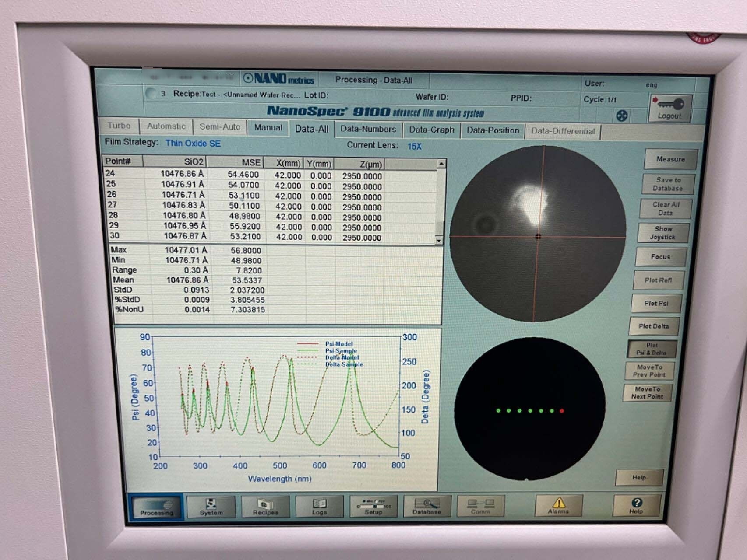The width and height of the screenshot is (747, 560).
Task: Click the Thin Oxide SE film strategy text
Action: (x=193, y=143)
